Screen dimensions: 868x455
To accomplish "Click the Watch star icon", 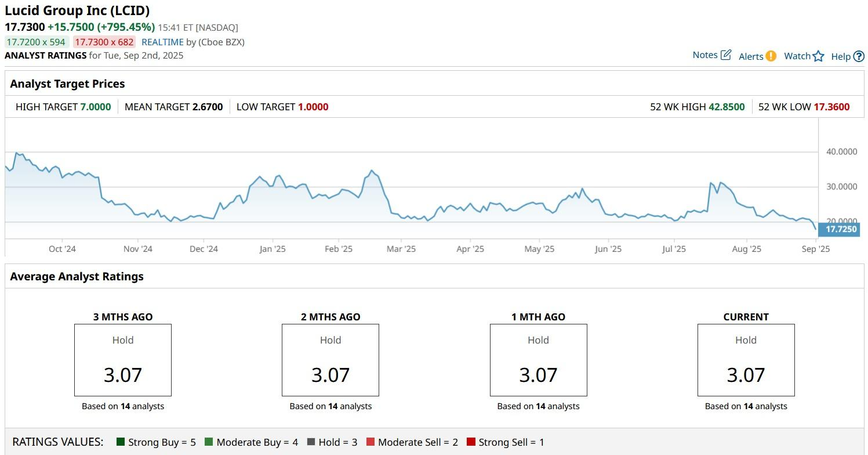I will pos(818,56).
